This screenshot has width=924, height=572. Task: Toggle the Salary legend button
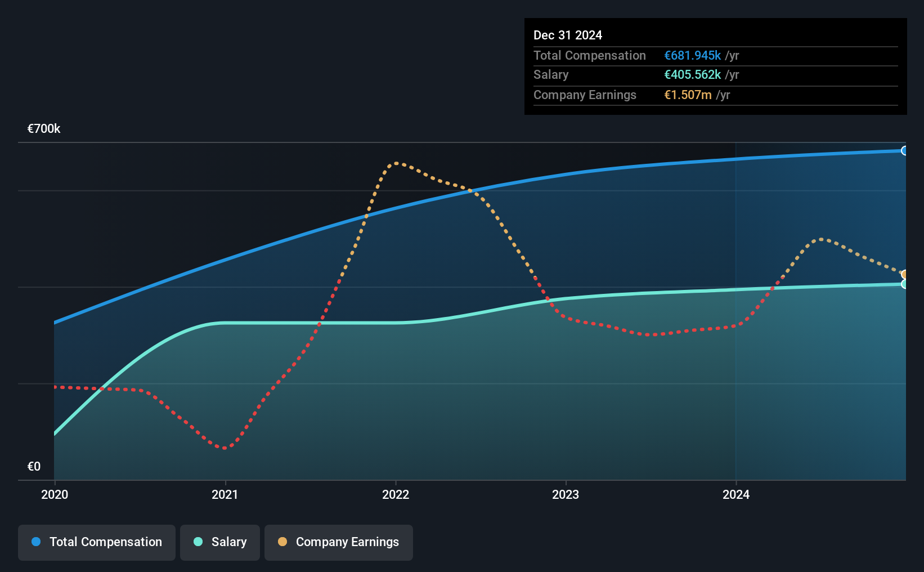pyautogui.click(x=220, y=542)
